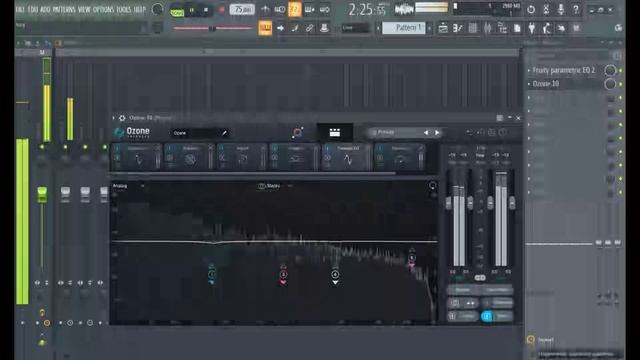Screen dimensions: 640x360
Task: Expand the Ozone plugin window menu arrow
Action: (114, 118)
